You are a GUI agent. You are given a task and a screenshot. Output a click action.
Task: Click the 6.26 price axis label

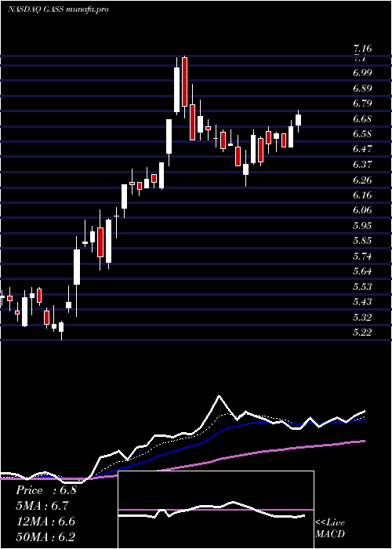click(x=362, y=180)
